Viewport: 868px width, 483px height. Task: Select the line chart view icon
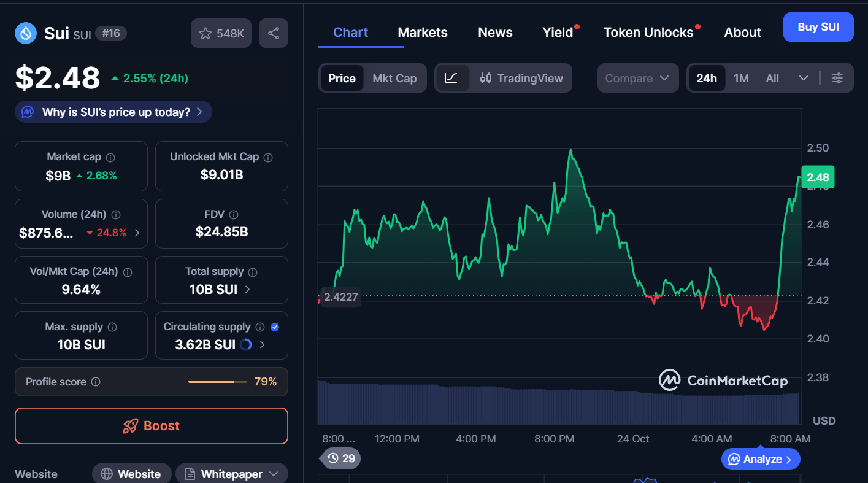click(451, 78)
